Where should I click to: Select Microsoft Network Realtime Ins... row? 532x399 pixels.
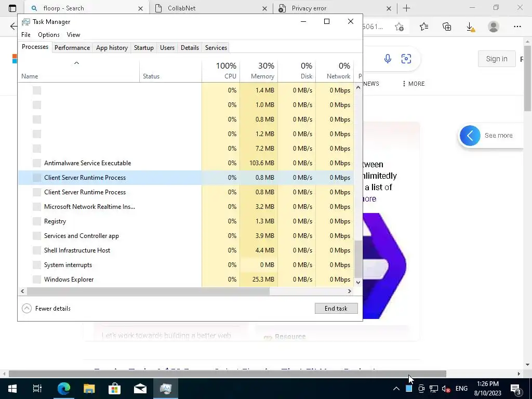click(186, 207)
